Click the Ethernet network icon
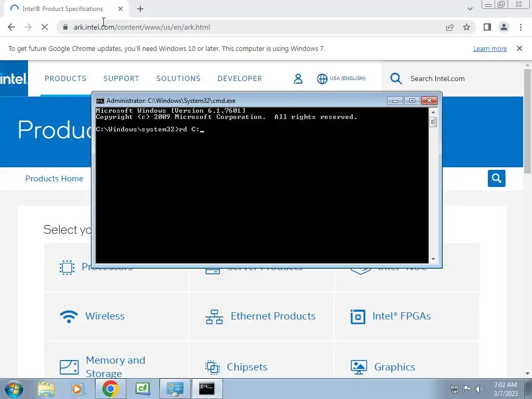The image size is (532, 399). click(214, 316)
